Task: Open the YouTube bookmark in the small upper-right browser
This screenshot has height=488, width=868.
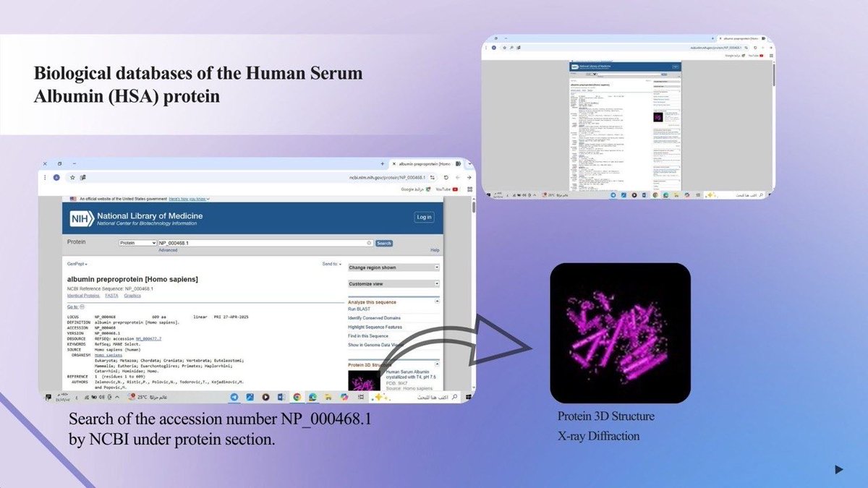Action: pos(755,56)
